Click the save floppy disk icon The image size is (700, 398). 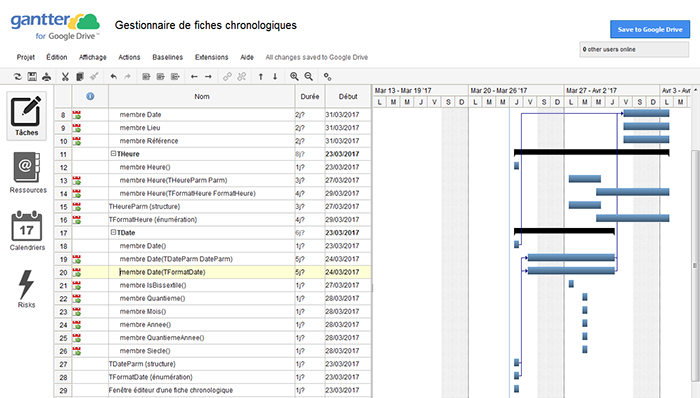32,76
